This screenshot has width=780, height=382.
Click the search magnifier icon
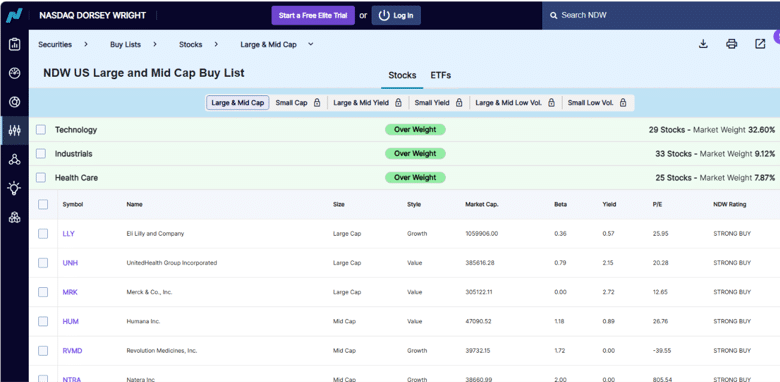(x=553, y=15)
